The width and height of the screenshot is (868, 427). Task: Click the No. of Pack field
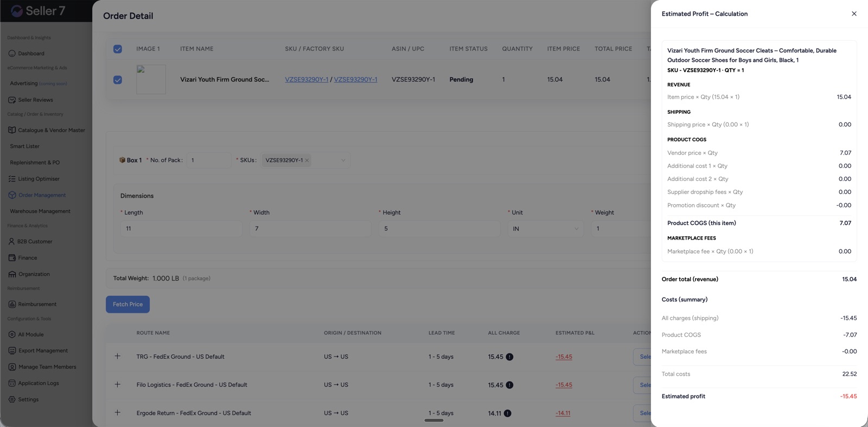click(x=209, y=160)
